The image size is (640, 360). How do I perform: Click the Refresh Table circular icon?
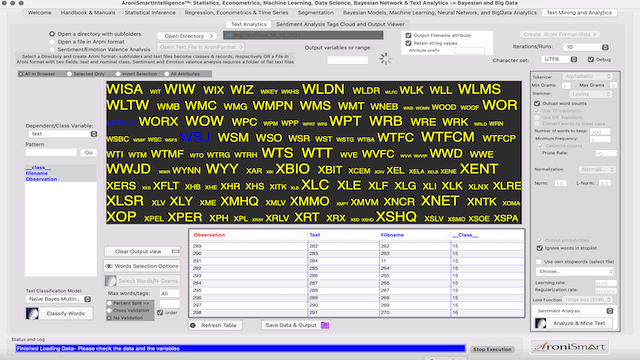point(193,325)
